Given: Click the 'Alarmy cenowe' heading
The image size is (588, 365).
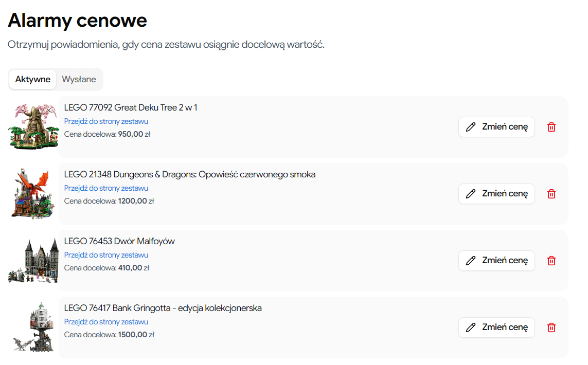Looking at the screenshot, I should click(78, 21).
